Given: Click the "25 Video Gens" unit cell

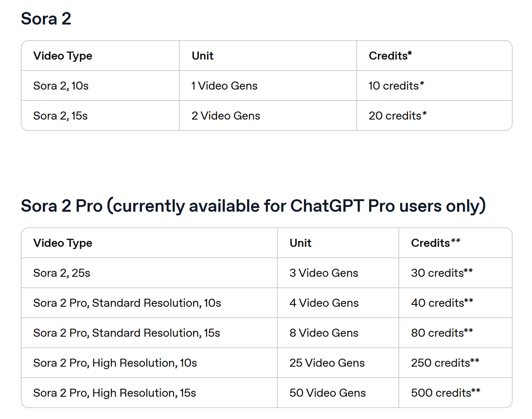Looking at the screenshot, I should point(327,363).
